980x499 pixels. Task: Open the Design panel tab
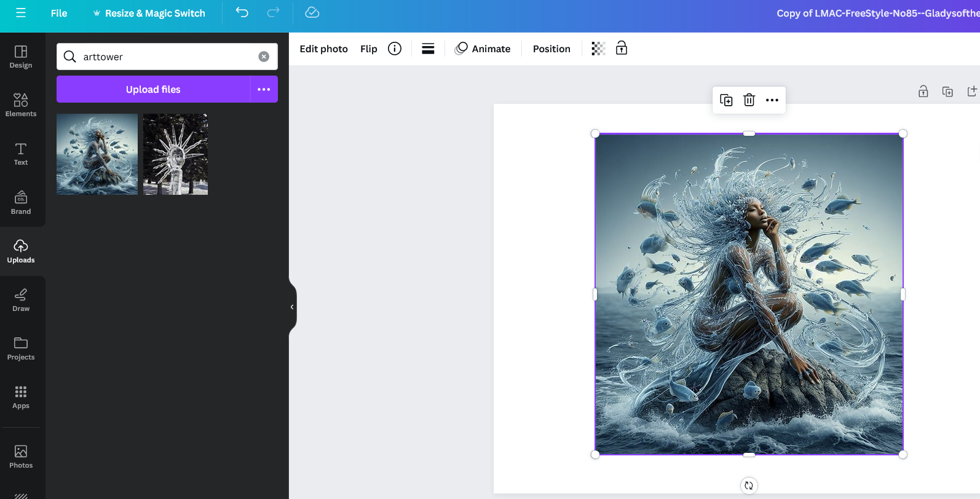pos(21,57)
